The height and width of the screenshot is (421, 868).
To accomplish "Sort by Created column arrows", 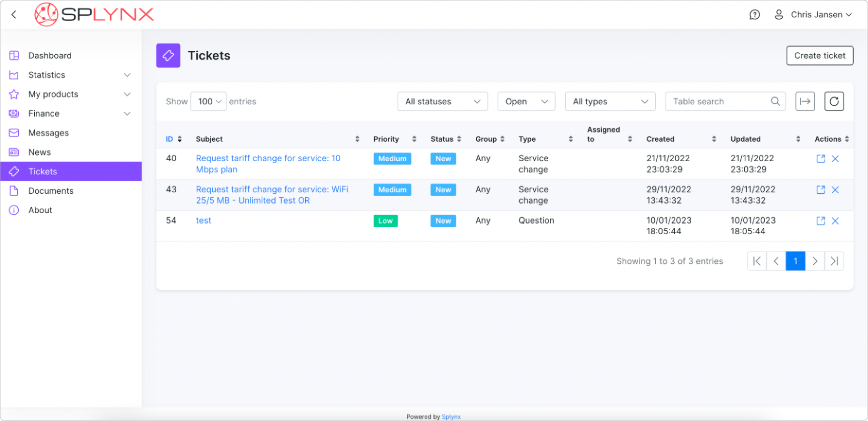I will 714,139.
